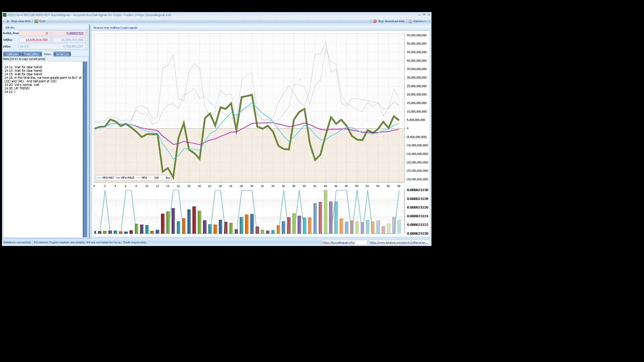This screenshot has width=644, height=362.
Task: Click the application icon in title bar
Action: (x=5, y=15)
